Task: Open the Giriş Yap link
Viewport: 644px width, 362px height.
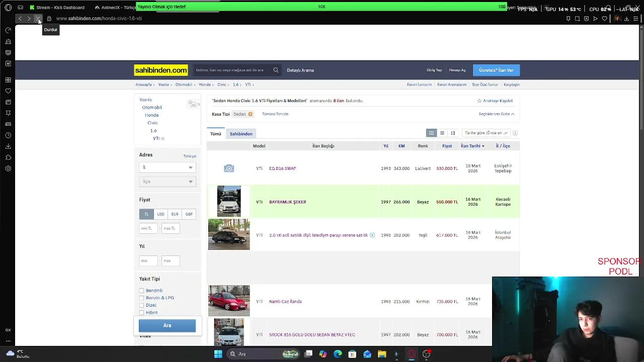Action: click(434, 70)
